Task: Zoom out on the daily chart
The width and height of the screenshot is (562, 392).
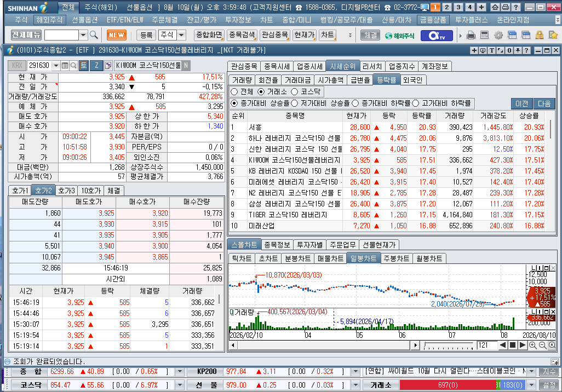Action: (543, 345)
